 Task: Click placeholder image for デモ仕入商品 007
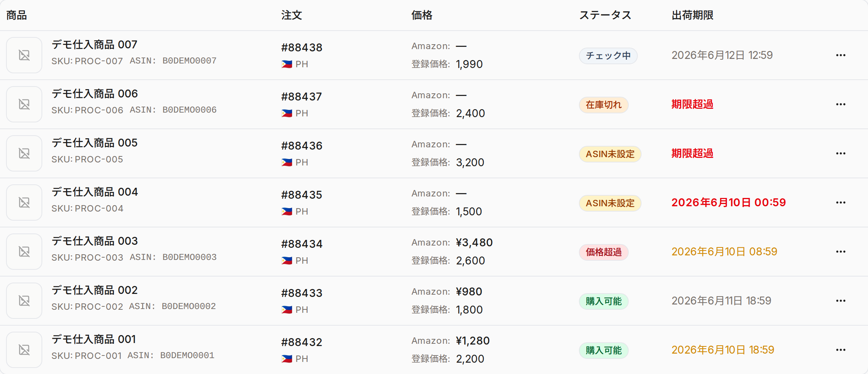(24, 55)
